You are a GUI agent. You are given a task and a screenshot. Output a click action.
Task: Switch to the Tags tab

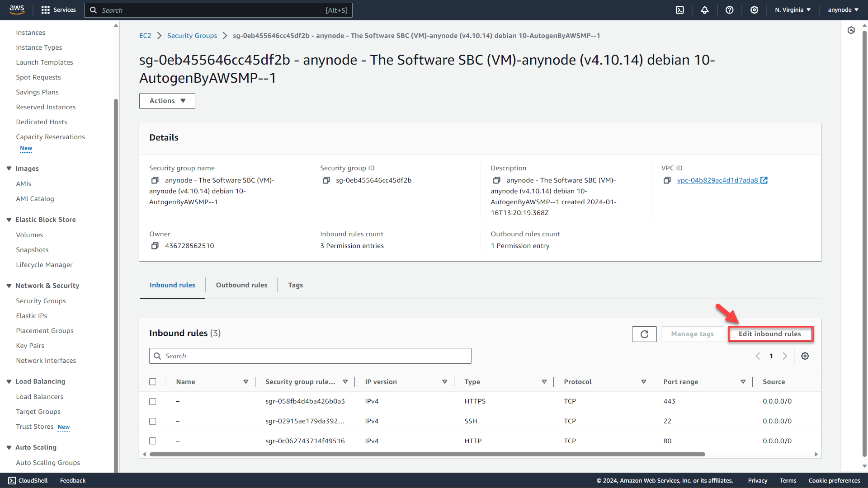click(295, 285)
